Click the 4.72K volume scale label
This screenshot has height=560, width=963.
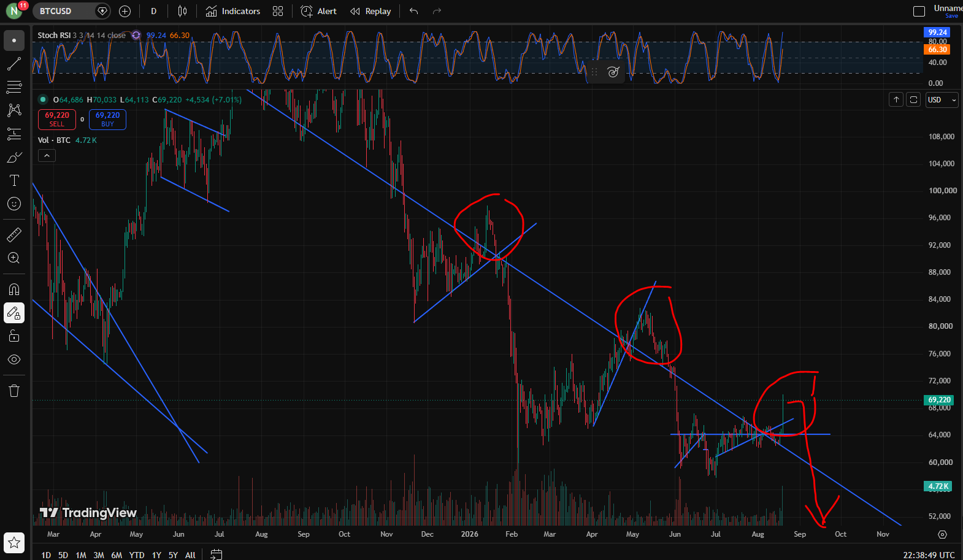point(938,486)
